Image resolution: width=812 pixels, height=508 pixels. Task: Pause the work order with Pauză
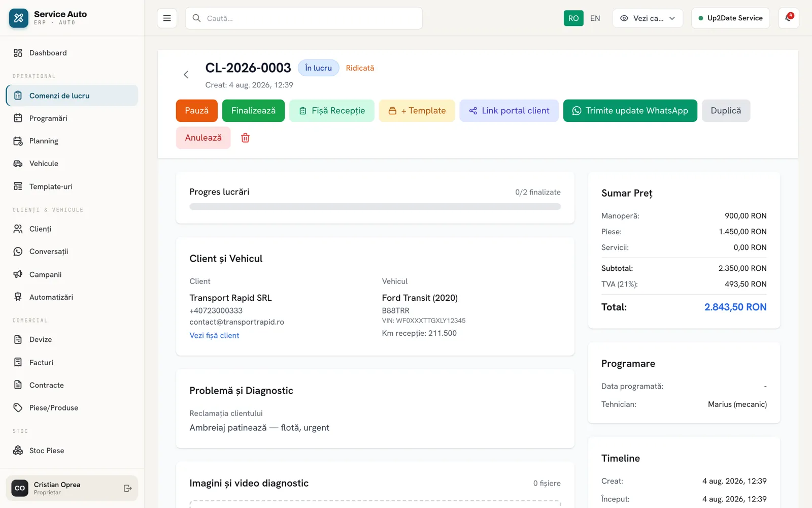pyautogui.click(x=197, y=111)
